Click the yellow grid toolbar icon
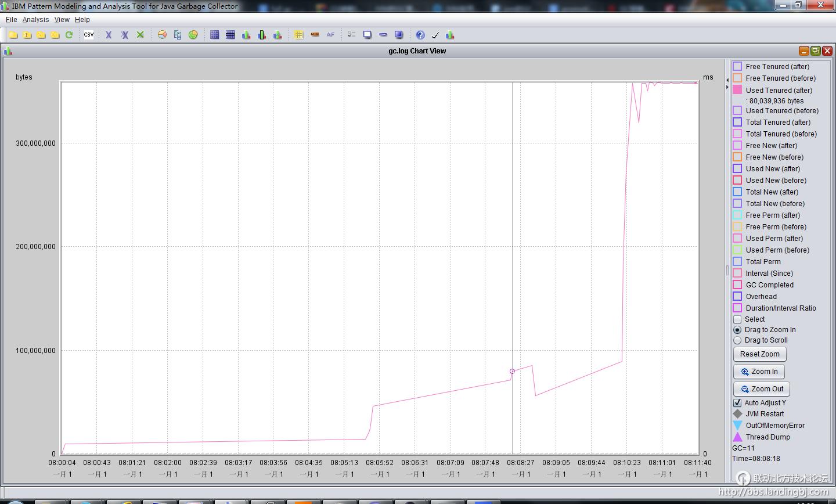 click(x=298, y=35)
